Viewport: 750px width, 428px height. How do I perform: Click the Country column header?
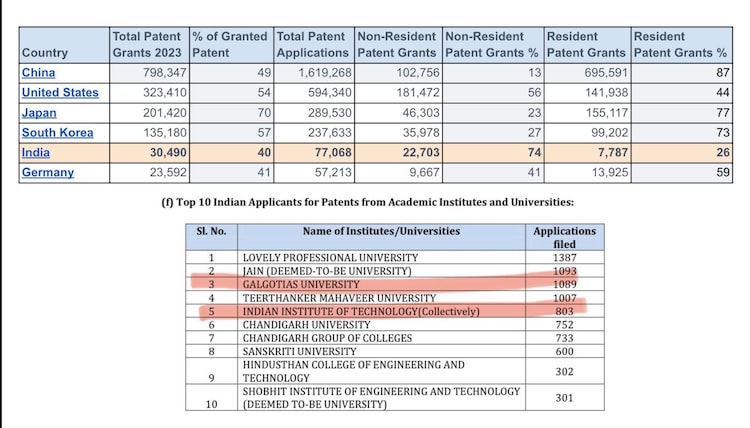(45, 52)
